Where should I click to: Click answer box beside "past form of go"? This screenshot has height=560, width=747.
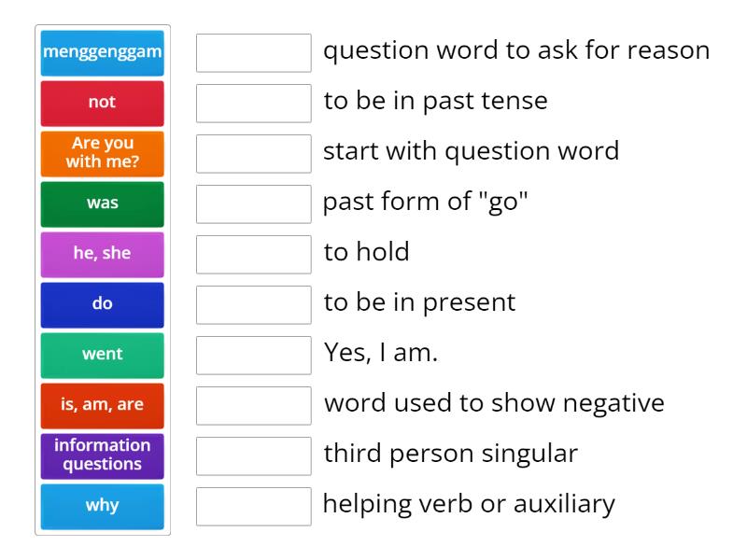point(253,204)
